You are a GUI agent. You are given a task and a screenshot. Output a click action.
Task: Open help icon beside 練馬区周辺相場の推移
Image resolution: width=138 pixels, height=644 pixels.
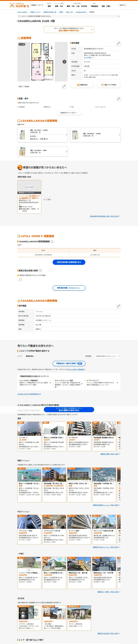tap(40, 270)
